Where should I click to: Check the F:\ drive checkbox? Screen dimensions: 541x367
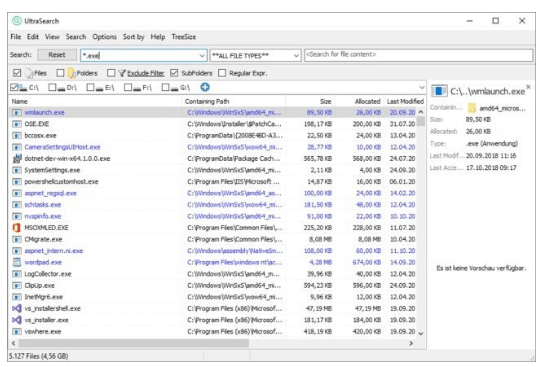128,87
